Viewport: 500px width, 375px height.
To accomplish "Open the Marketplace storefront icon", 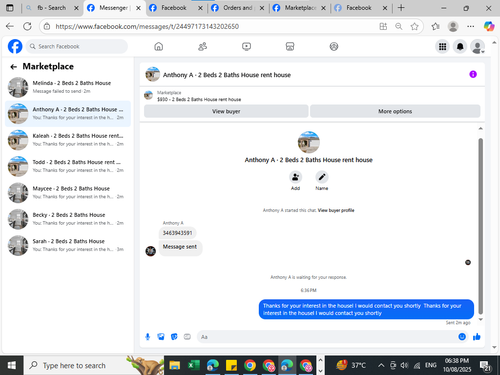I will (290, 47).
